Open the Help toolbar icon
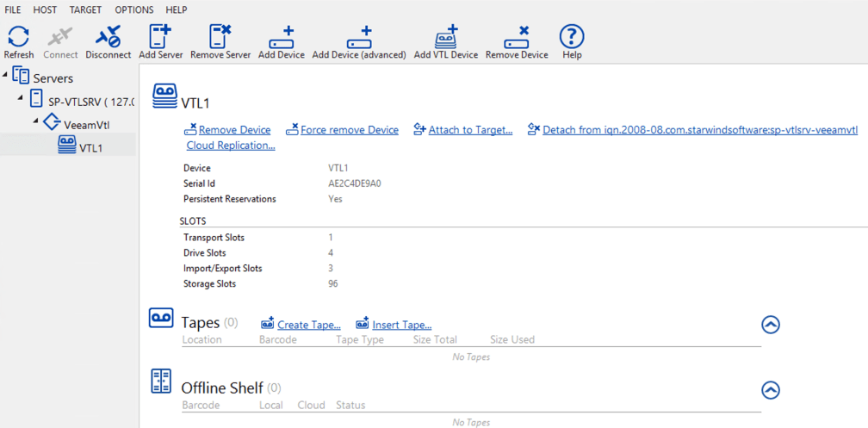The height and width of the screenshot is (428, 868). point(572,36)
